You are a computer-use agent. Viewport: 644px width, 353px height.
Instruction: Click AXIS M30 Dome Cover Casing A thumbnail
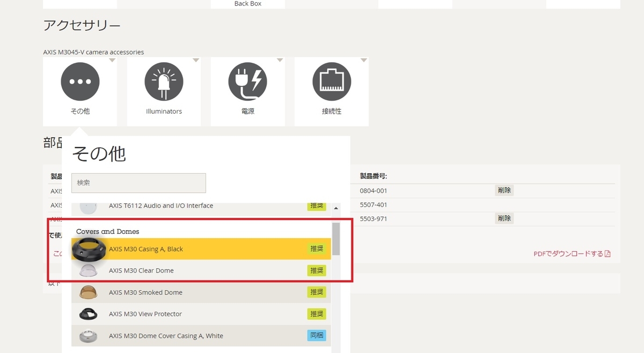(89, 336)
